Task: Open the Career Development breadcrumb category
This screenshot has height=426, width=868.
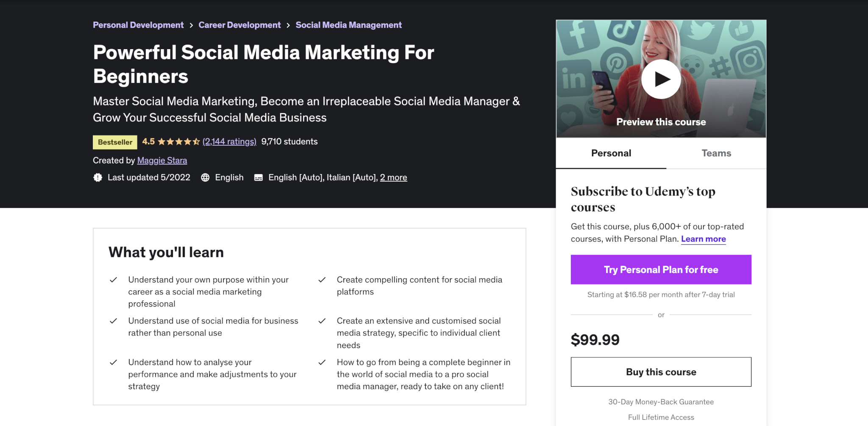Action: pos(239,25)
